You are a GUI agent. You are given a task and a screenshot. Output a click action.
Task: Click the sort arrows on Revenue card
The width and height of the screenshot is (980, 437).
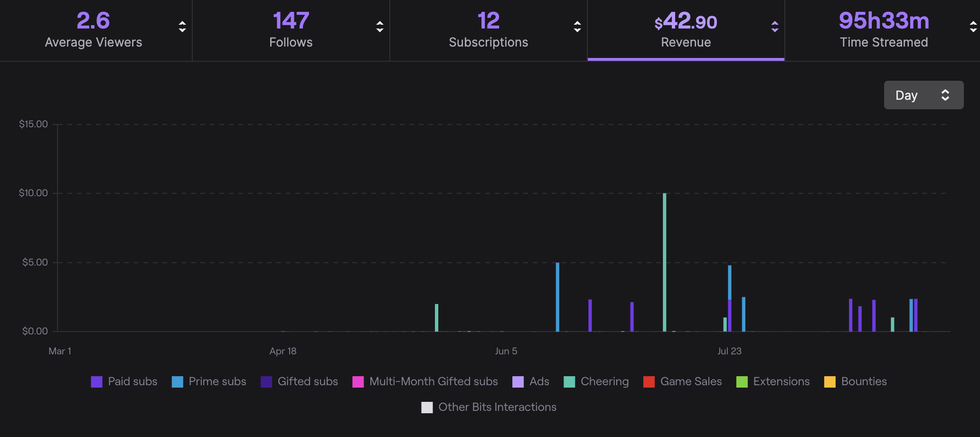click(774, 27)
